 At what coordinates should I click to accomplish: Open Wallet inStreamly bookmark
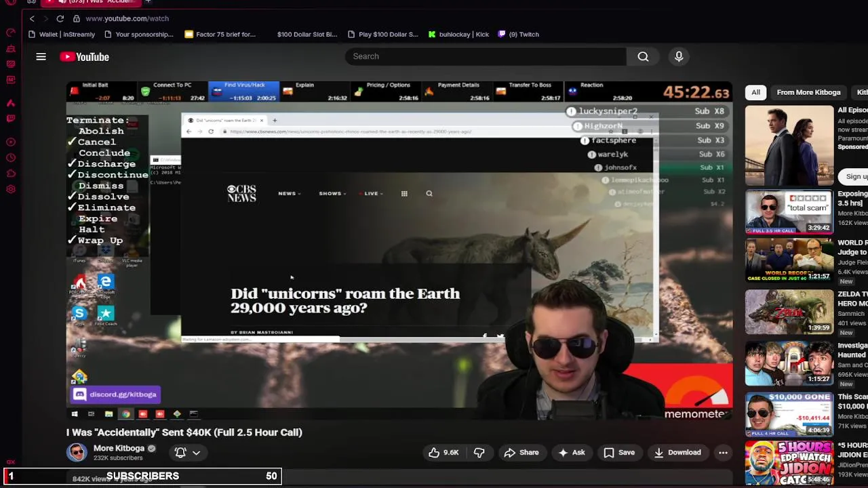(x=62, y=34)
